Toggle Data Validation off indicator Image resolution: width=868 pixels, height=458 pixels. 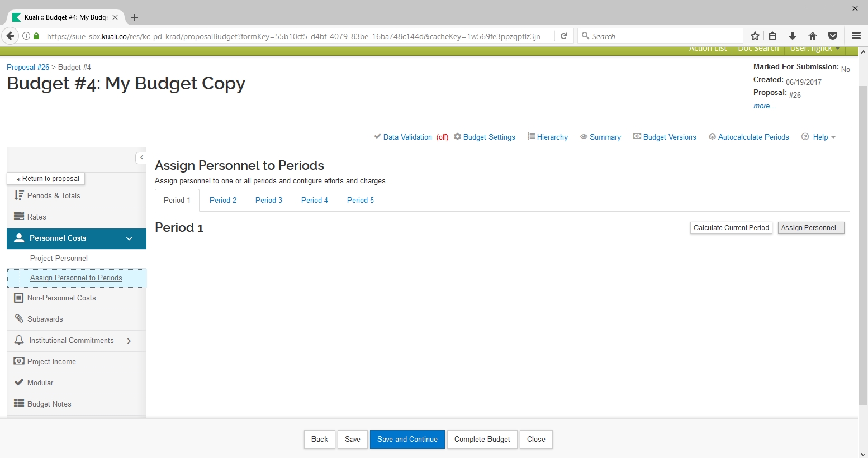442,137
